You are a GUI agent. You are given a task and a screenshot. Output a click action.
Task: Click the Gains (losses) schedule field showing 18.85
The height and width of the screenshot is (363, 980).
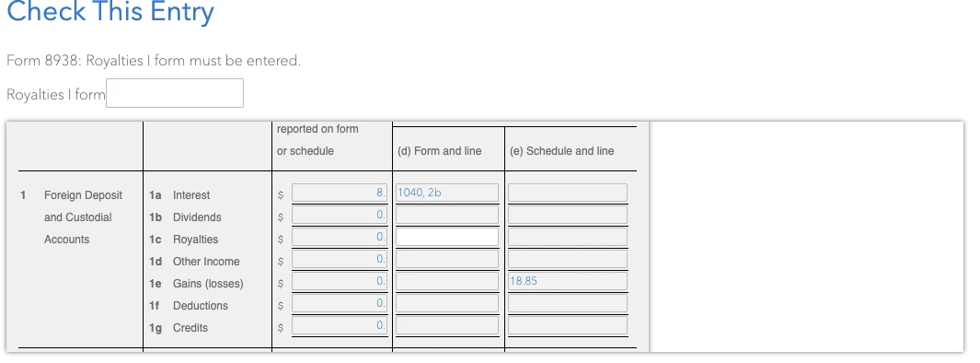tap(568, 281)
